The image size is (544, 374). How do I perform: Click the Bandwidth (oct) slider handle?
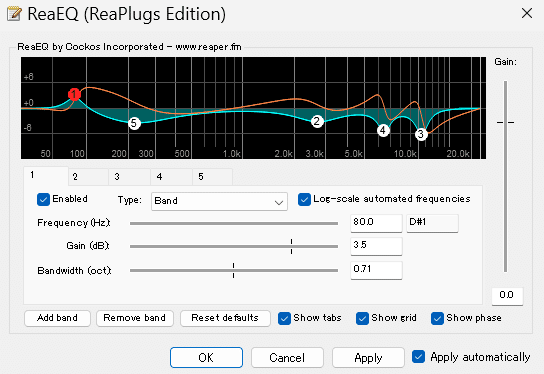(233, 270)
